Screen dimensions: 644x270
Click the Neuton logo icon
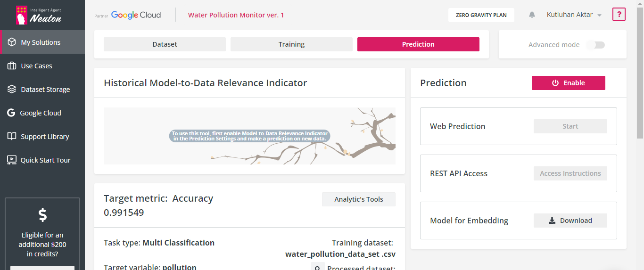coord(22,15)
